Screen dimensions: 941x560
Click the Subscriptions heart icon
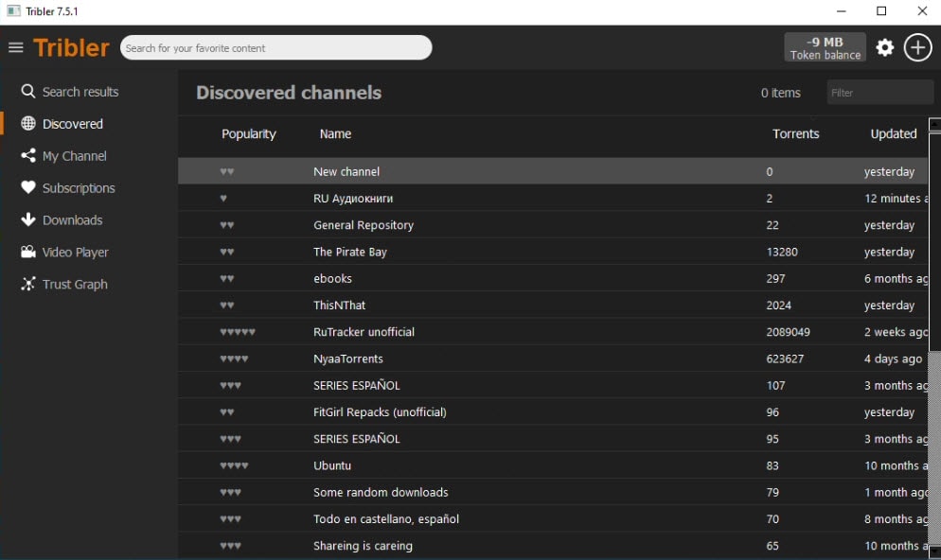click(x=28, y=187)
